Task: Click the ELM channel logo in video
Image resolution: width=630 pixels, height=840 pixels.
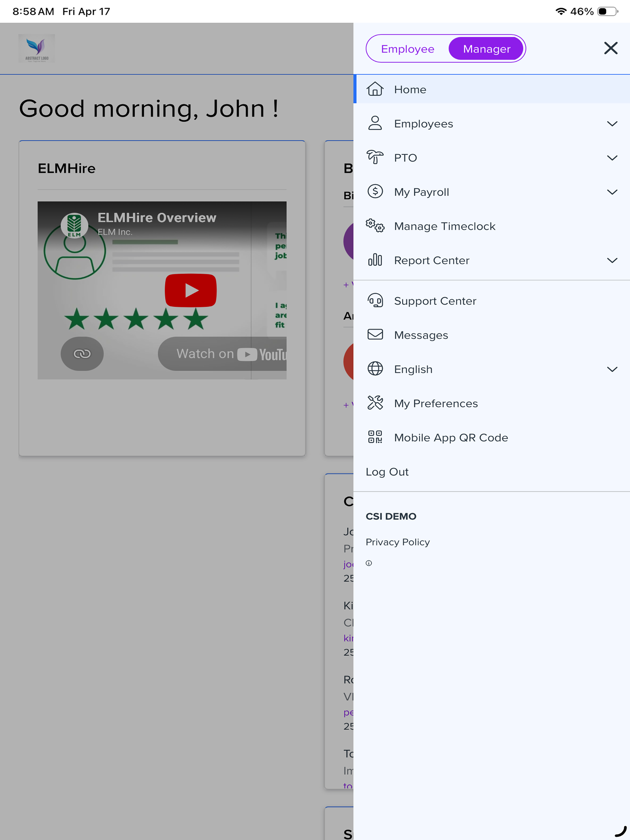Action: (x=74, y=226)
